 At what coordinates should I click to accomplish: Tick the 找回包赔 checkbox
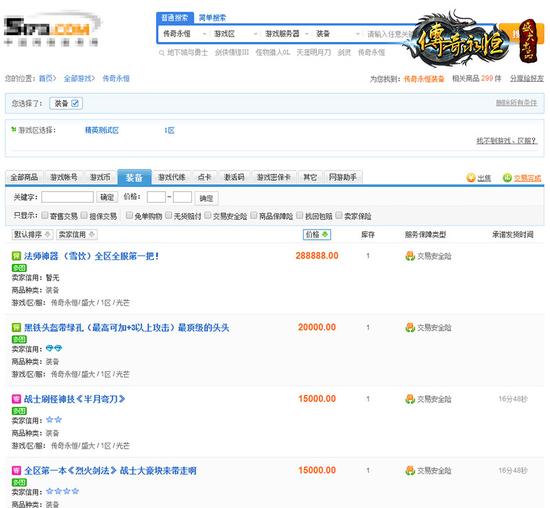pyautogui.click(x=300, y=215)
